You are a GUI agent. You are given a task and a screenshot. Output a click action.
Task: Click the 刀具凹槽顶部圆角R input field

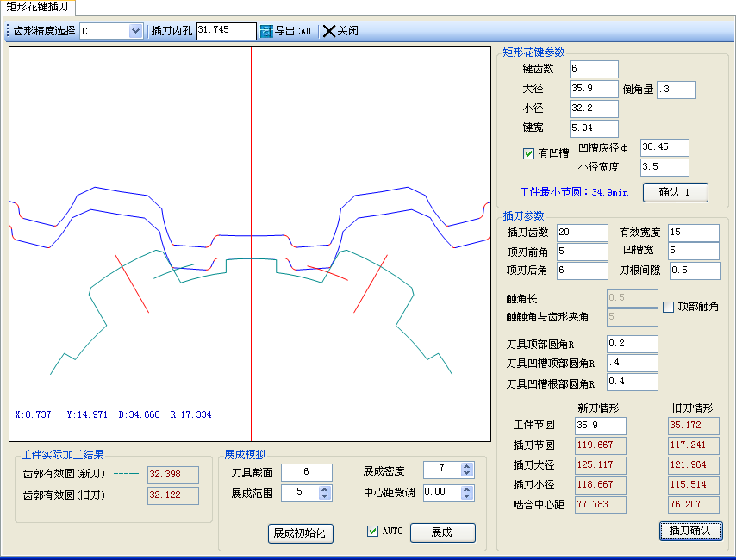(633, 363)
